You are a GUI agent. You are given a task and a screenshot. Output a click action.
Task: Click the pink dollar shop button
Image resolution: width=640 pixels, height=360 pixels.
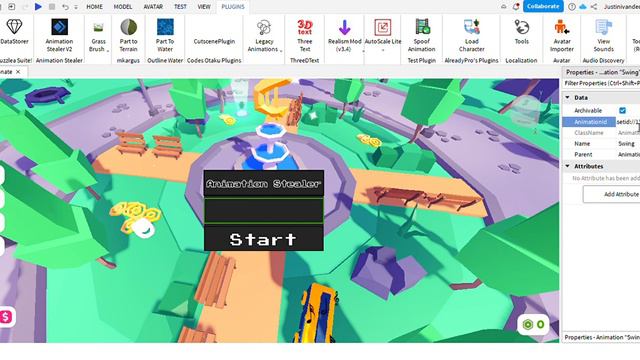click(x=7, y=317)
